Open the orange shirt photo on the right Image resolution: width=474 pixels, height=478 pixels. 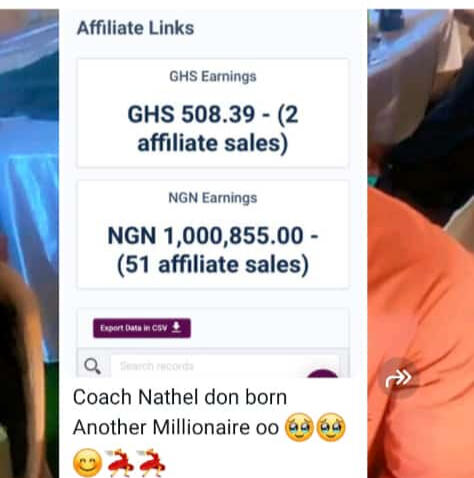coord(421,243)
